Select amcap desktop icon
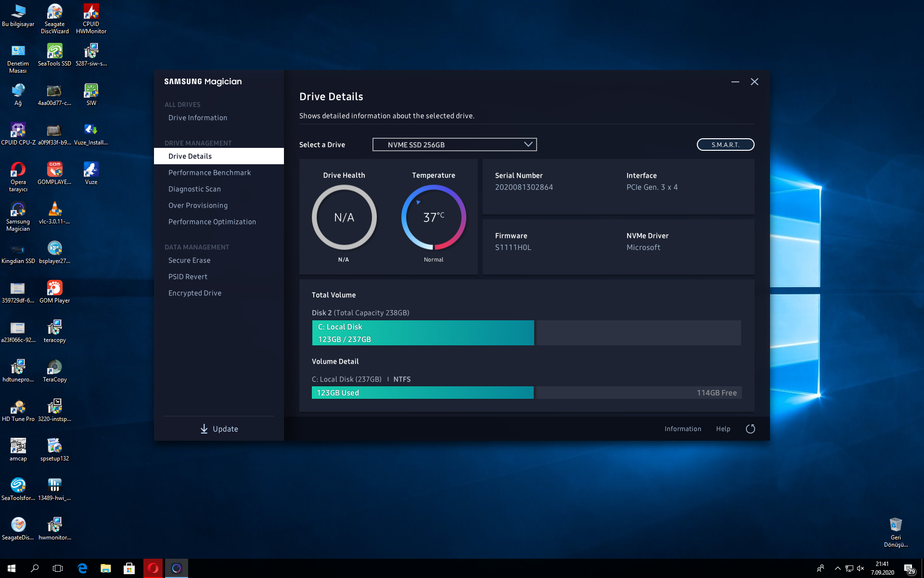The image size is (924, 578). coord(18,450)
